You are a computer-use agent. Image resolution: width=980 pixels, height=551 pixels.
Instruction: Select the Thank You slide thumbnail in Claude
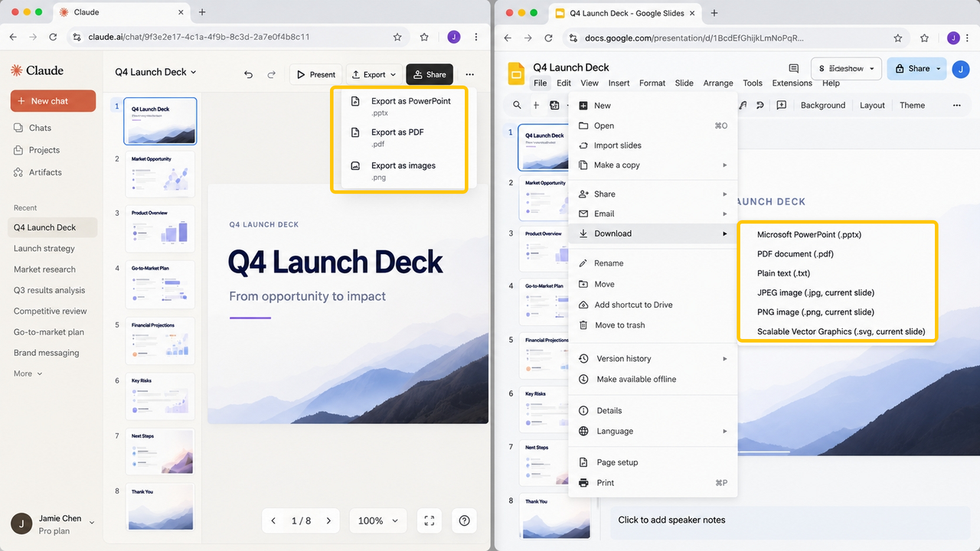coord(162,508)
